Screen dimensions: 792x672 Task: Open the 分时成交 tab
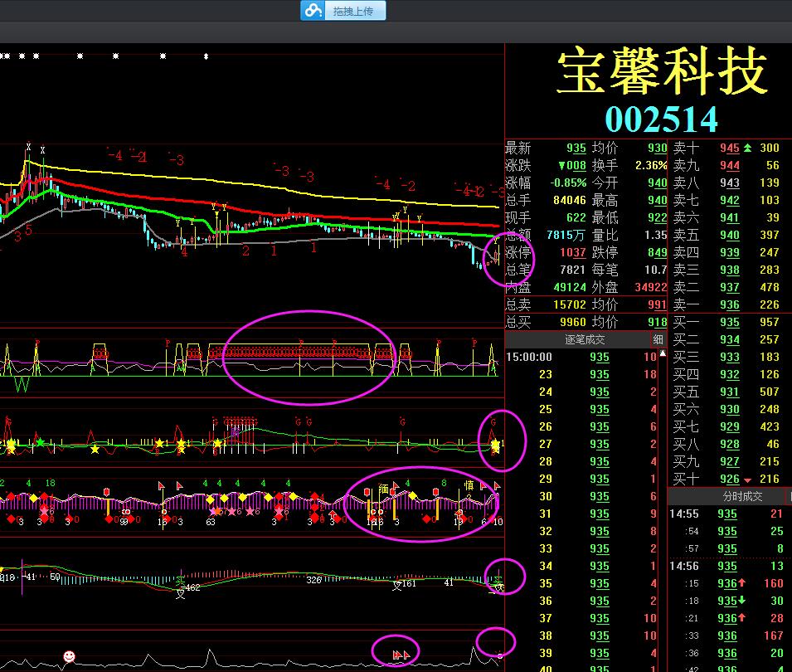pyautogui.click(x=742, y=496)
